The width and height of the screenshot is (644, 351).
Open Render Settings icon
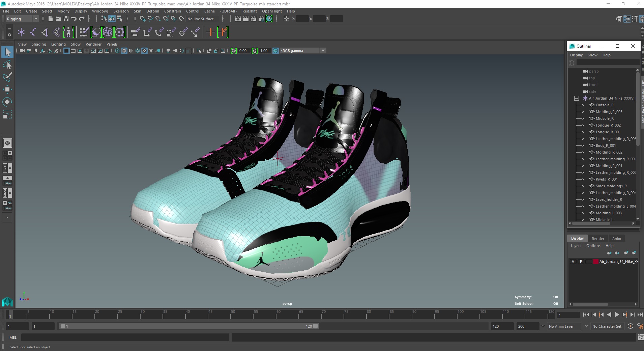pyautogui.click(x=261, y=19)
